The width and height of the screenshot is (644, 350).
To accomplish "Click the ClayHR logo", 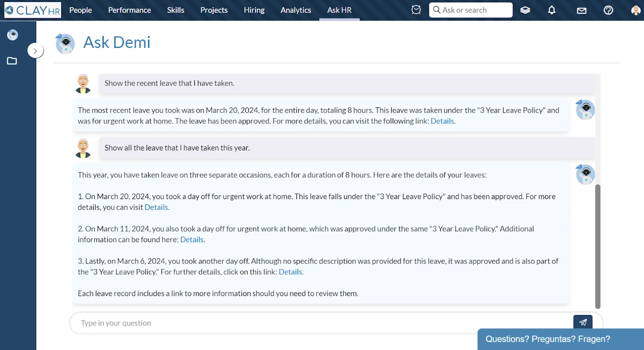I will click(x=33, y=10).
